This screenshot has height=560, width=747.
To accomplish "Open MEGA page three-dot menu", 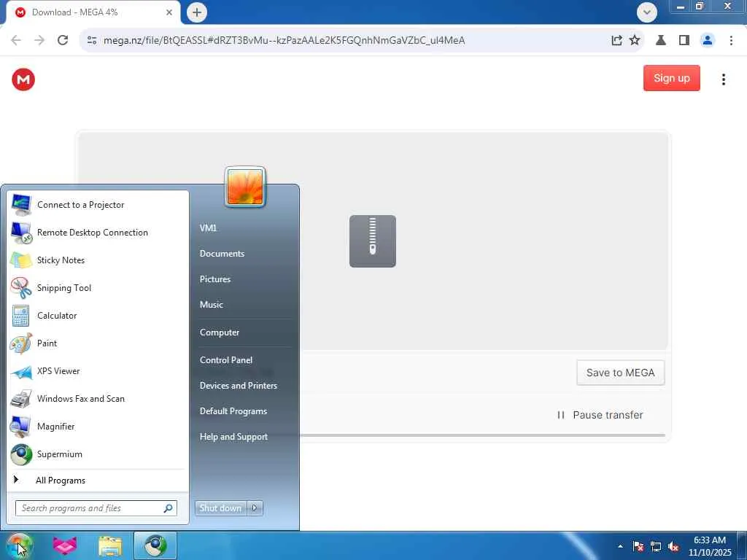I will [x=723, y=79].
